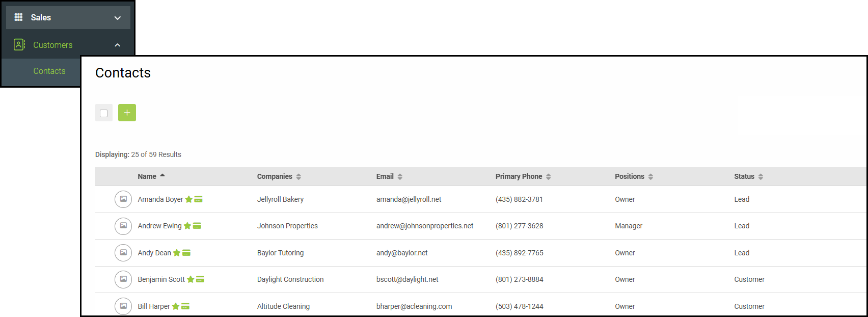Click the Jellyroll Bakery company cell

pos(280,199)
